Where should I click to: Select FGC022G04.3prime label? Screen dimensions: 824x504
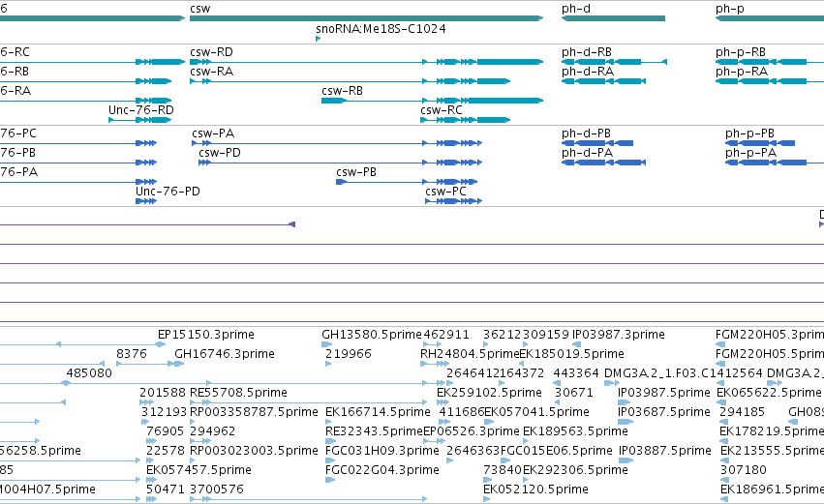(x=382, y=470)
